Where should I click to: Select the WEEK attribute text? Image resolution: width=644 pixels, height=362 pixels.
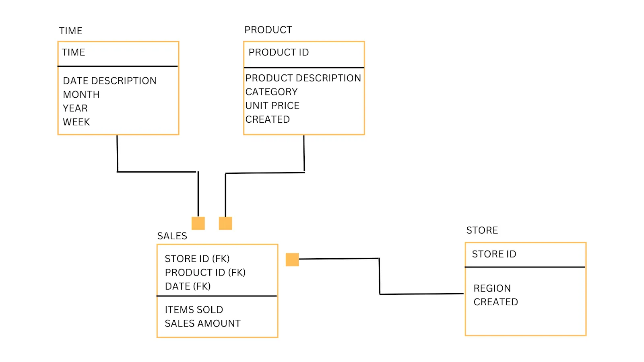tap(76, 122)
